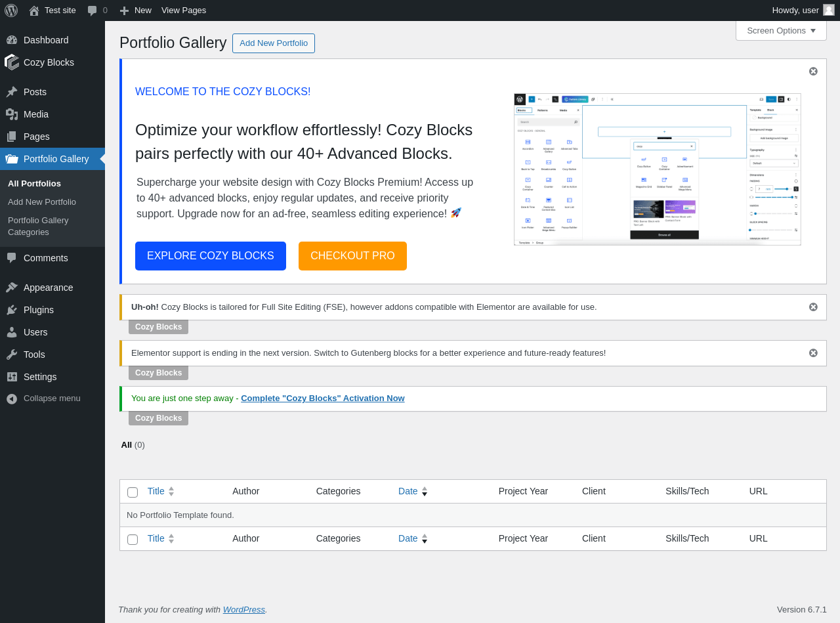This screenshot has width=840, height=623.
Task: Click the New plus icon
Action: (124, 11)
